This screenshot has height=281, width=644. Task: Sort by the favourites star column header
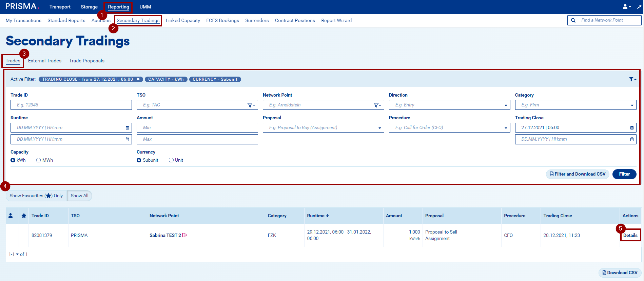point(24,216)
